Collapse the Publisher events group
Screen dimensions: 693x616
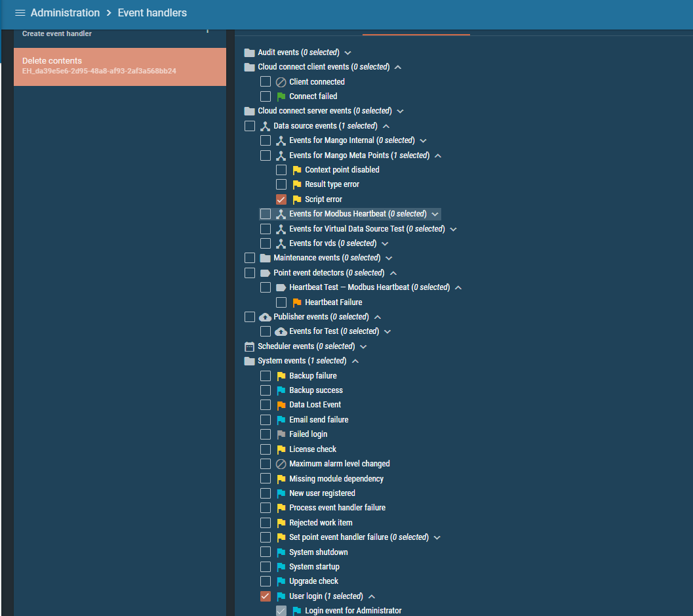click(x=378, y=317)
